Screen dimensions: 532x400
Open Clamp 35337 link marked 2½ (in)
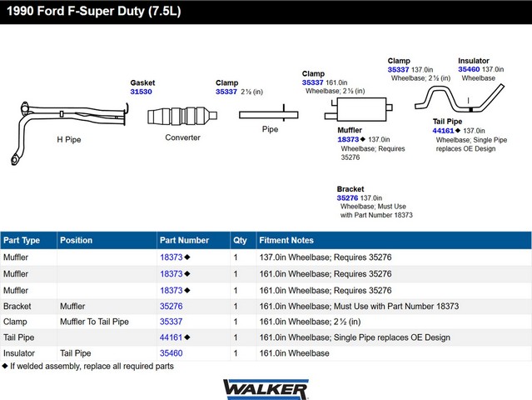226,92
